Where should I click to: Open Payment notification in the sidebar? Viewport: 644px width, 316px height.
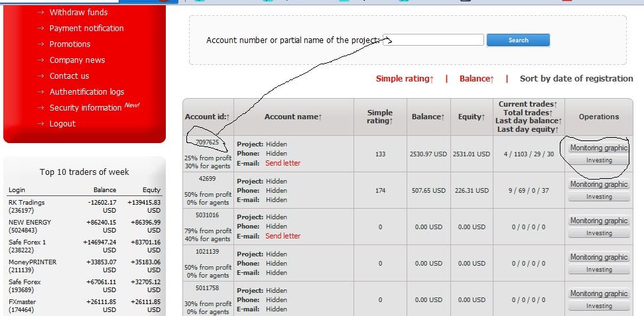coord(86,28)
